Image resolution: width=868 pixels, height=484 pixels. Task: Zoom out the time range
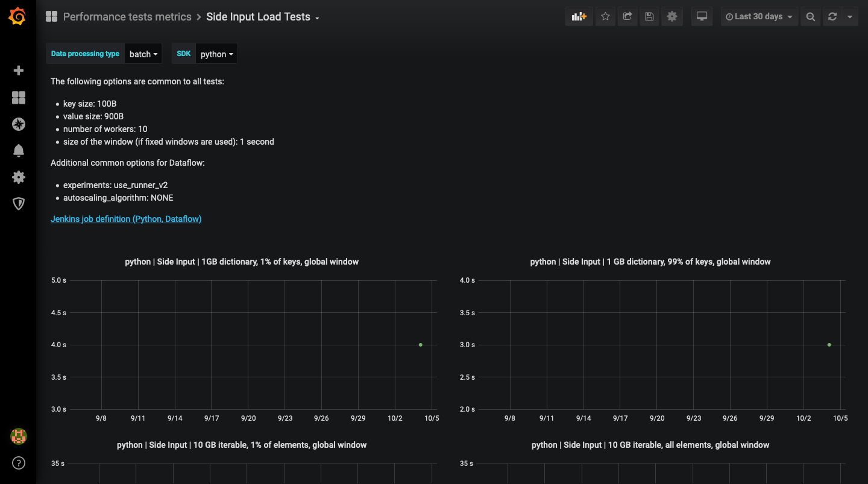click(x=810, y=16)
